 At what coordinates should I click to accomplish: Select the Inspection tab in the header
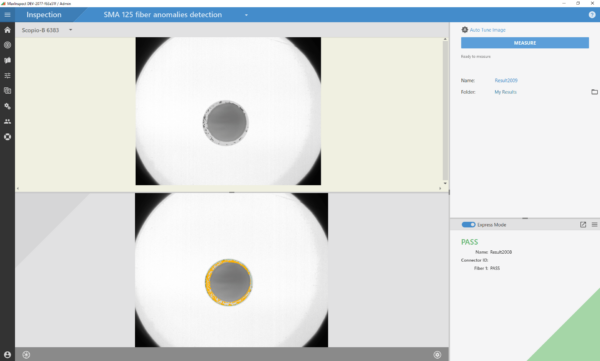point(44,15)
